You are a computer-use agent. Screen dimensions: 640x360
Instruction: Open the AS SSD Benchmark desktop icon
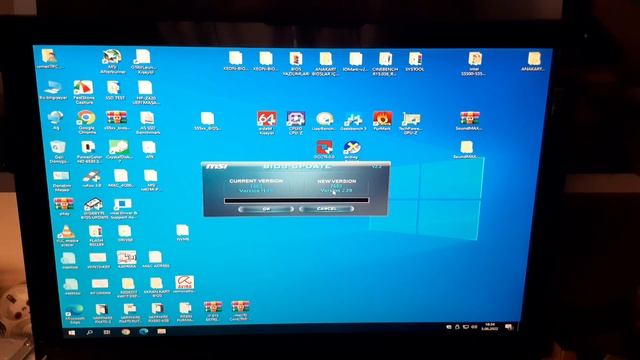[x=147, y=122]
